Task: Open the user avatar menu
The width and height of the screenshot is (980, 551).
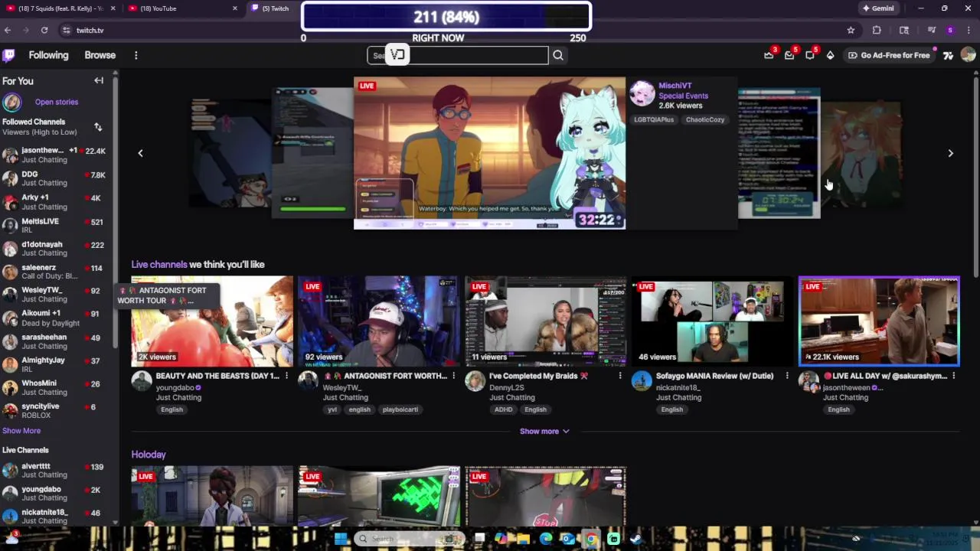Action: pos(968,55)
